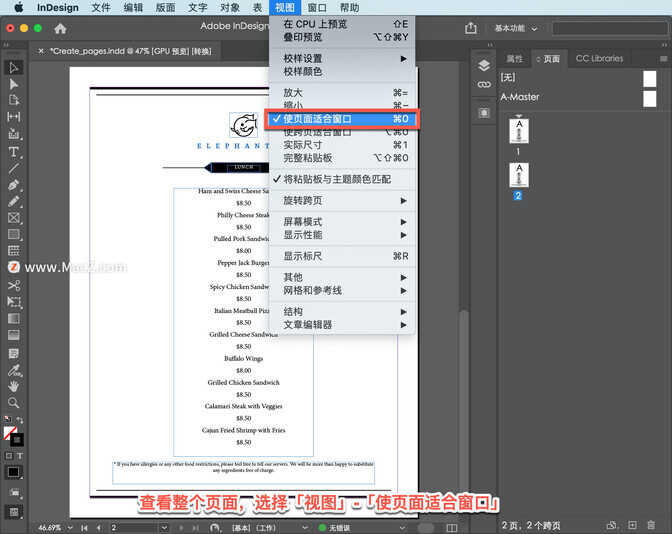Viewport: 672px width, 534px height.
Task: Toggle 叠印预览 option
Action: coord(342,37)
